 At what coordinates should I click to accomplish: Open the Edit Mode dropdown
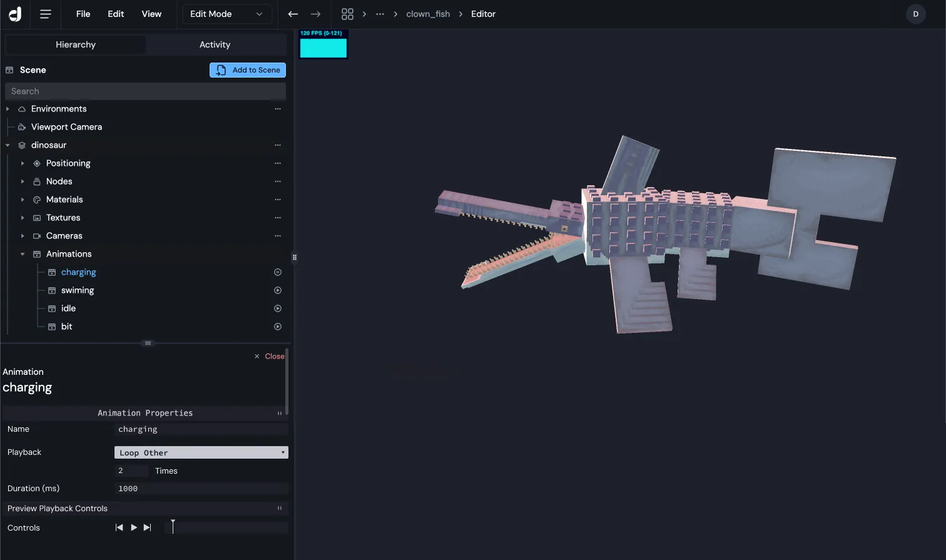point(226,14)
